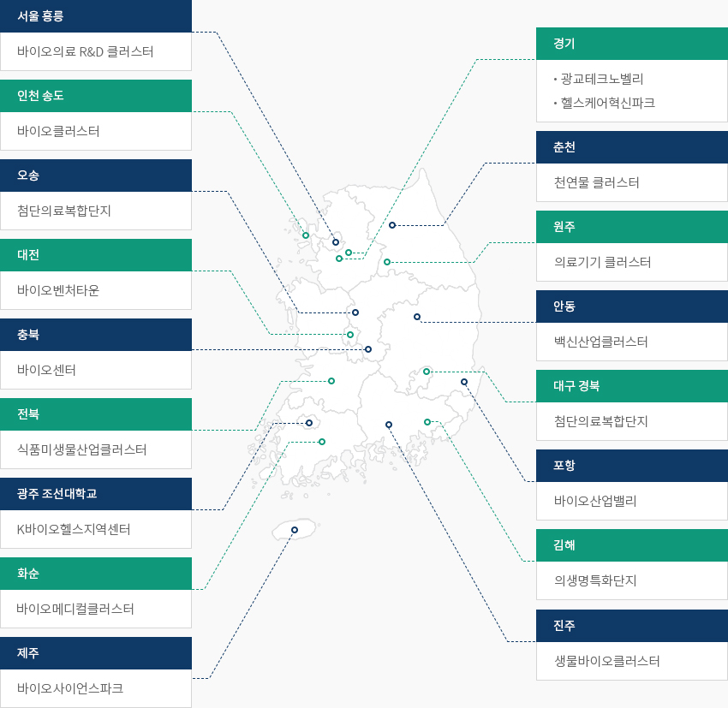Select the Andong map marker dot
The image size is (728, 708).
[417, 317]
